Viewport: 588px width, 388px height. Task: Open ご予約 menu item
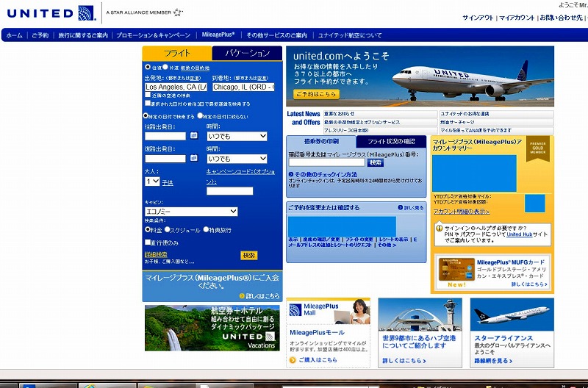click(x=40, y=35)
